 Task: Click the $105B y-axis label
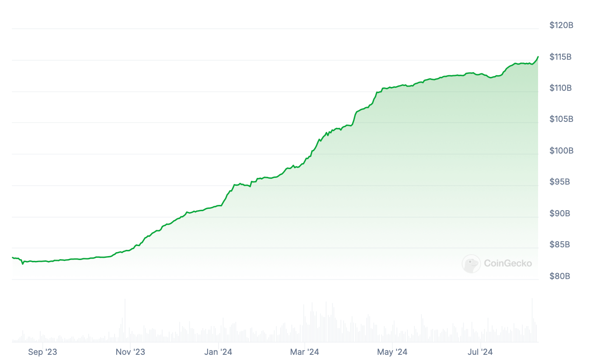[561, 119]
